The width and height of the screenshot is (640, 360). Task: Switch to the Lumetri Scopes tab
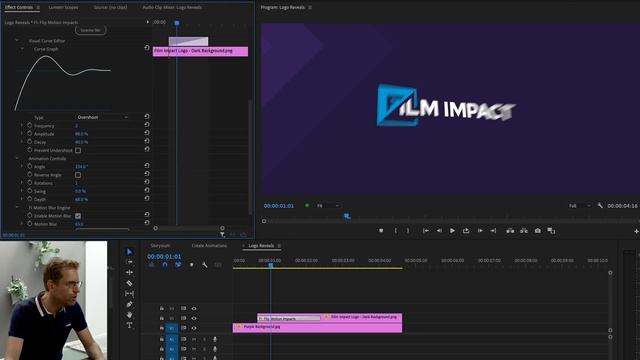coord(63,7)
